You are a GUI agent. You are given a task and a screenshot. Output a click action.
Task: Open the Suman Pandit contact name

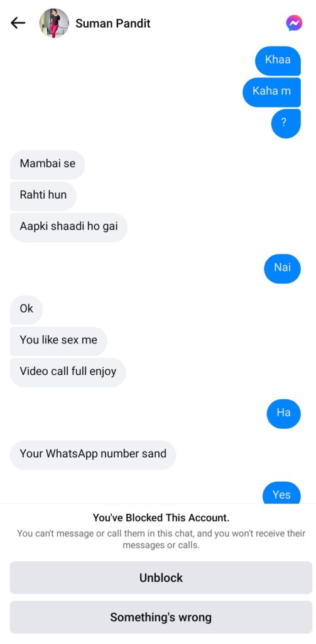click(x=113, y=23)
